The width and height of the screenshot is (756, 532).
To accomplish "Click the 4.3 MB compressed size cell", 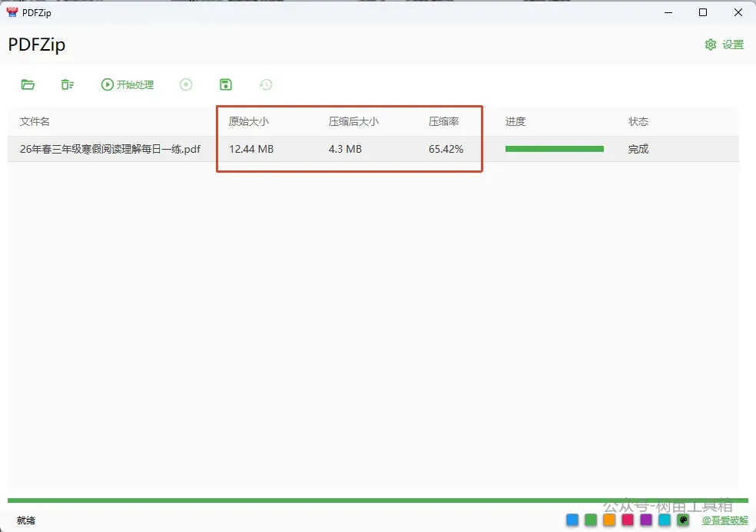I will (x=345, y=149).
